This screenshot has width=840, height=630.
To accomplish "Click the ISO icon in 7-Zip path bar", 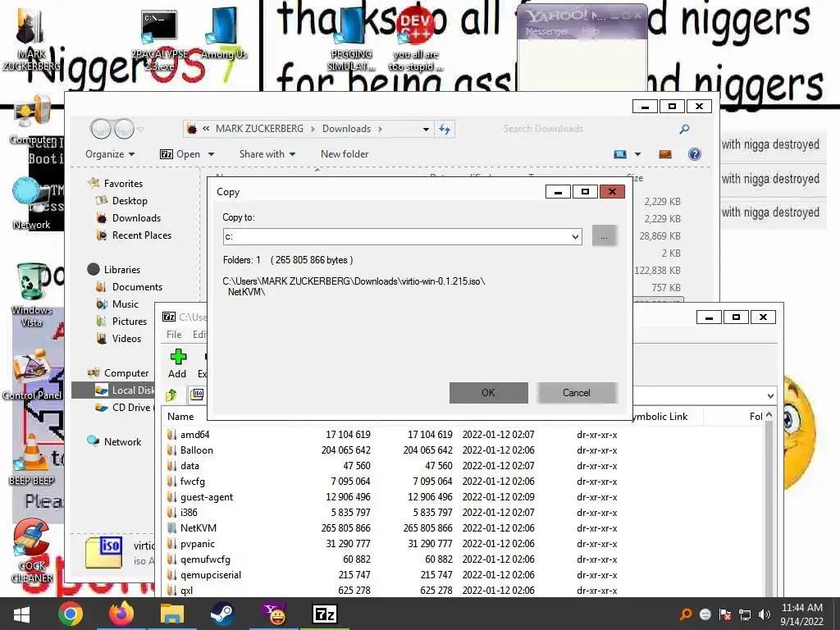I will tap(198, 395).
